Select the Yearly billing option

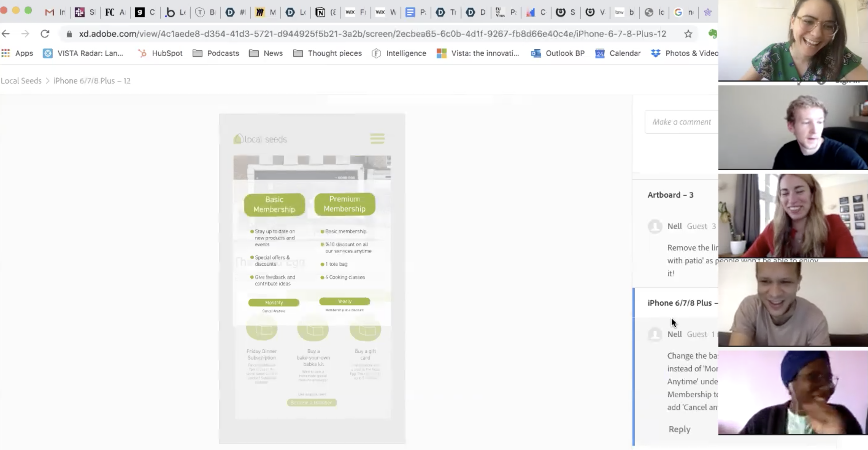pyautogui.click(x=344, y=301)
